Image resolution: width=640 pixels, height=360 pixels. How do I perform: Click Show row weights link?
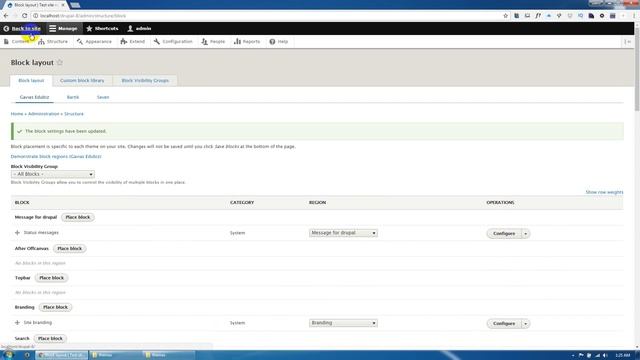[x=604, y=192]
